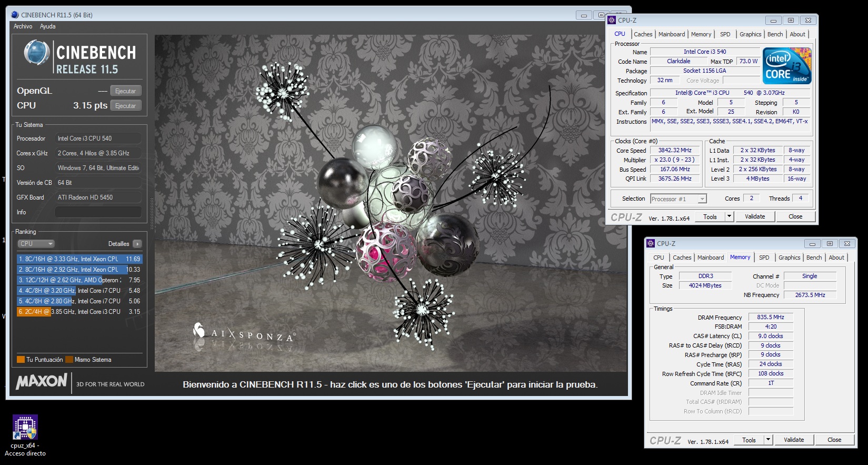Click the Core Speed value 3842.32 MHz
Image resolution: width=868 pixels, height=465 pixels.
pos(675,151)
